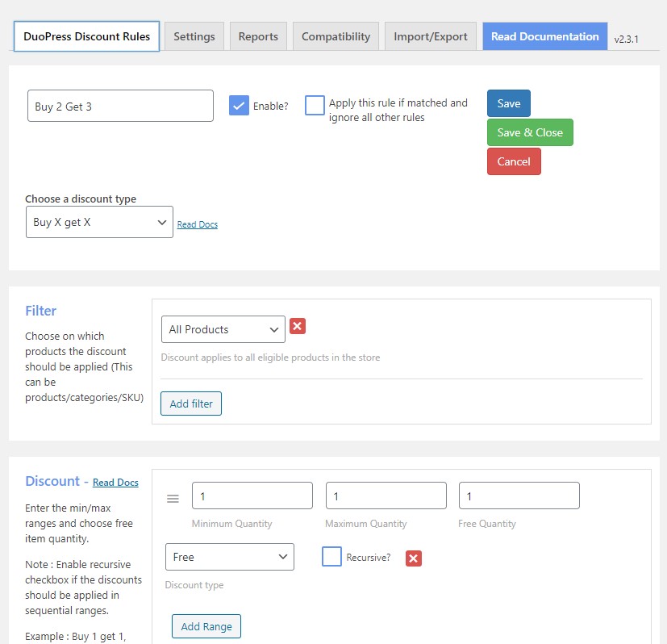Open the Free discount type dropdown
Viewport: 667px width, 644px height.
[230, 557]
